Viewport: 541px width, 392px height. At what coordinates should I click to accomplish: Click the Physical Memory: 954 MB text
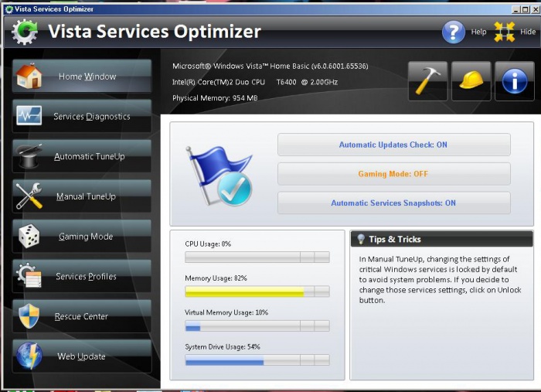[x=215, y=98]
